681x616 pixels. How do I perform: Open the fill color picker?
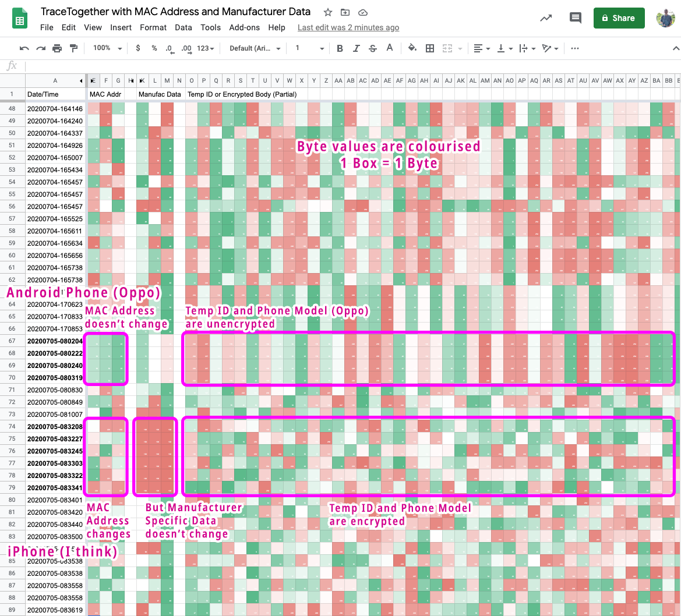tap(412, 48)
